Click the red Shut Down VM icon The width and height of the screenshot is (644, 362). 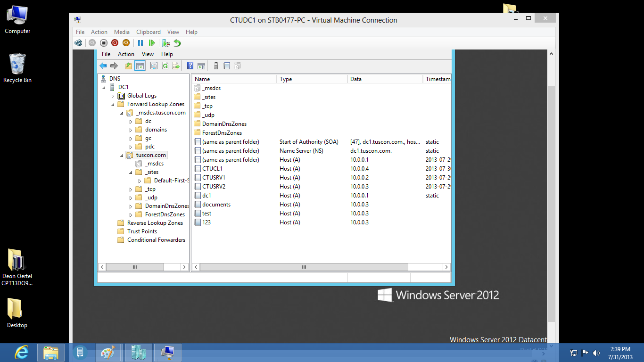[x=115, y=43]
